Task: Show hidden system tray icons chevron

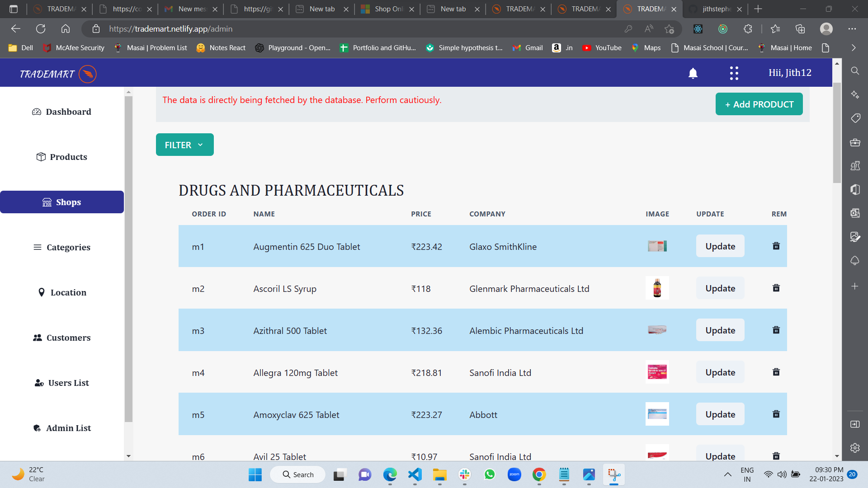Action: click(x=727, y=474)
